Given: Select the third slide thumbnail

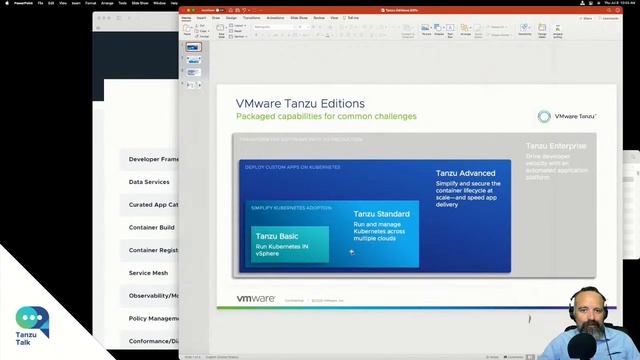Looking at the screenshot, I should pyautogui.click(x=193, y=73).
